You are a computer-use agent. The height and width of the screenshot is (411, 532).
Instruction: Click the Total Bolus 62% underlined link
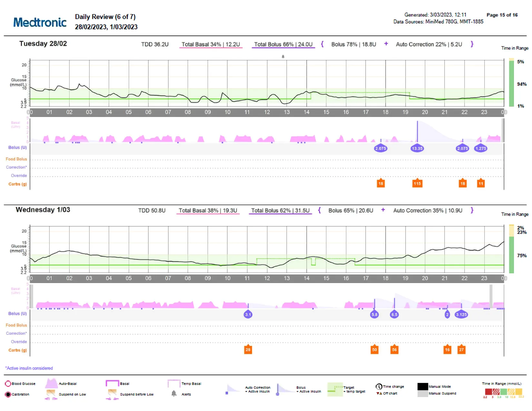tap(280, 210)
